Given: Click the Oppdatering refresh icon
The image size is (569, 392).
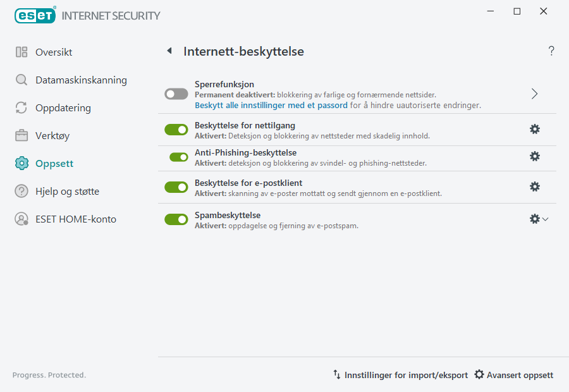Looking at the screenshot, I should point(21,107).
